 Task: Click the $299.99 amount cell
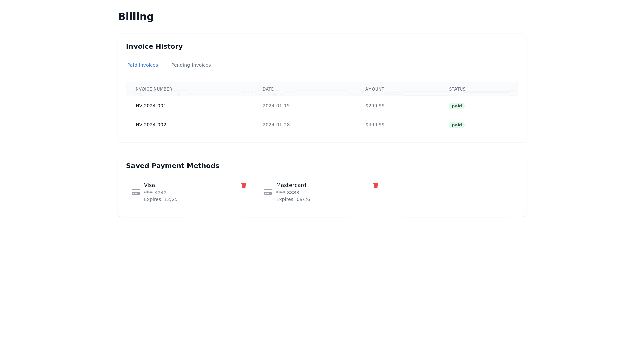(x=375, y=106)
